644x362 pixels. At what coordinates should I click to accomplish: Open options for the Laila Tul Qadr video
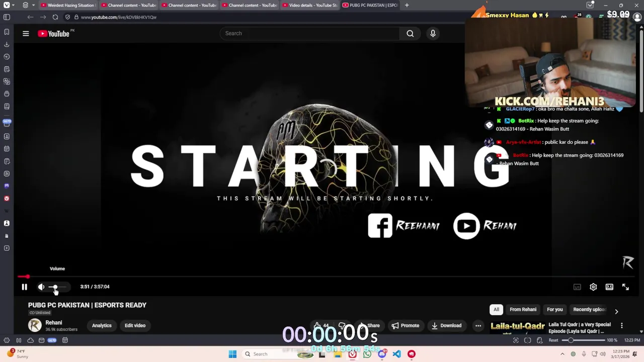click(622, 326)
